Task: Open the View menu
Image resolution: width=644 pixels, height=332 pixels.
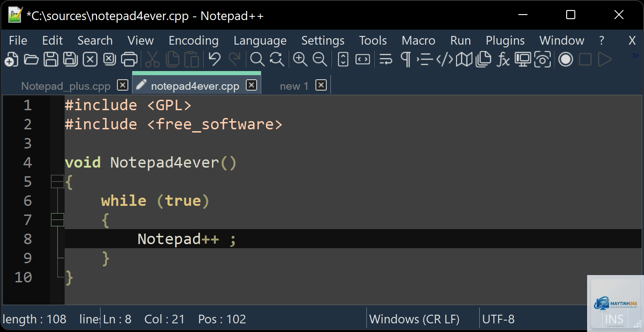Action: [141, 41]
